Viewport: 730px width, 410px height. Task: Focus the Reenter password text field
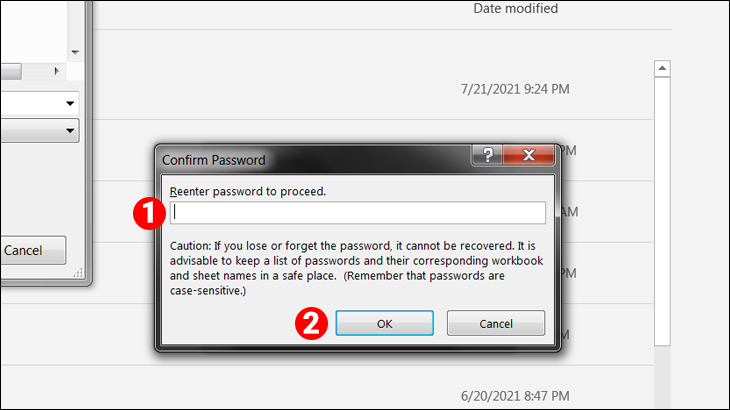click(x=358, y=213)
